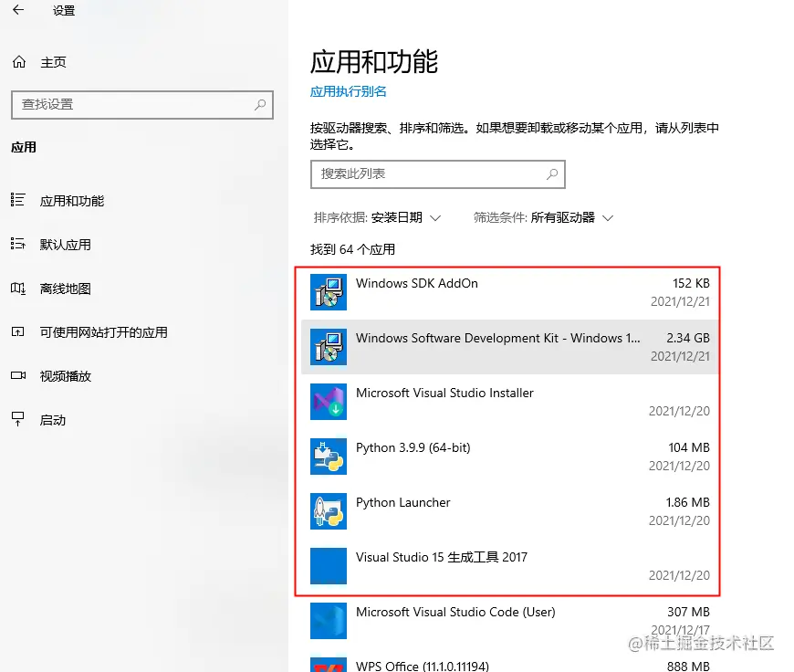Select the 可使用网站打开的应用 icon
This screenshot has width=794, height=672.
pos(17,332)
